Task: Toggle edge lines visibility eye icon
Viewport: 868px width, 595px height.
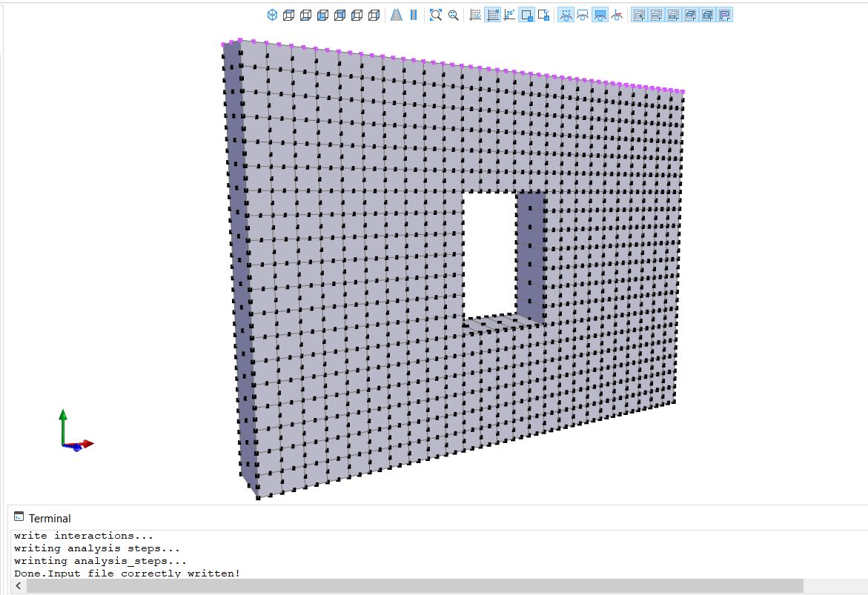Action: [583, 15]
